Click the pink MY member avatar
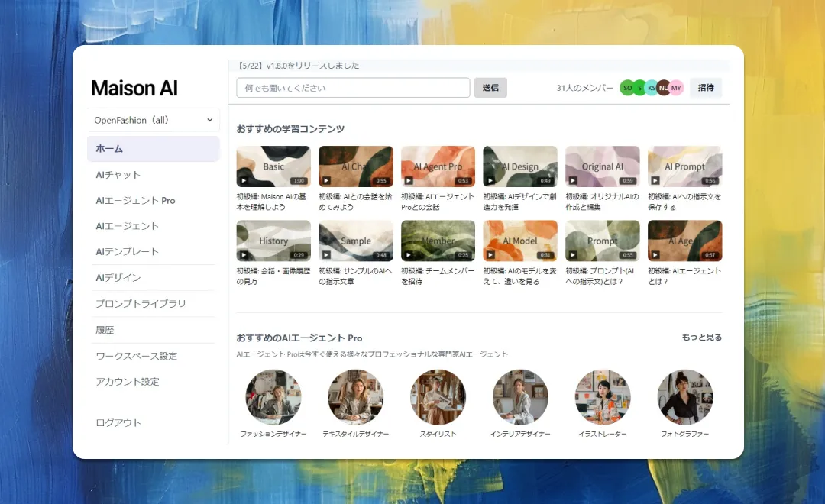The width and height of the screenshot is (825, 504). point(677,88)
